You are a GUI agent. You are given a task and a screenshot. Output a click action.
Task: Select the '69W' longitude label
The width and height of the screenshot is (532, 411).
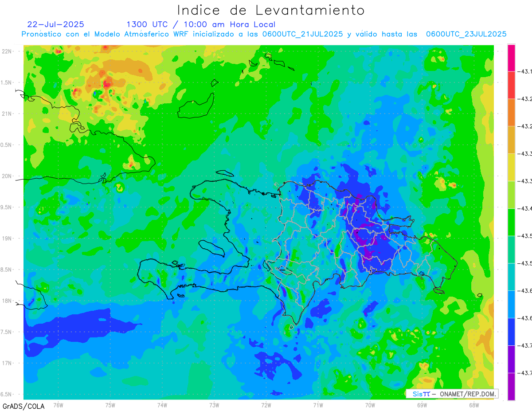tap(422, 405)
